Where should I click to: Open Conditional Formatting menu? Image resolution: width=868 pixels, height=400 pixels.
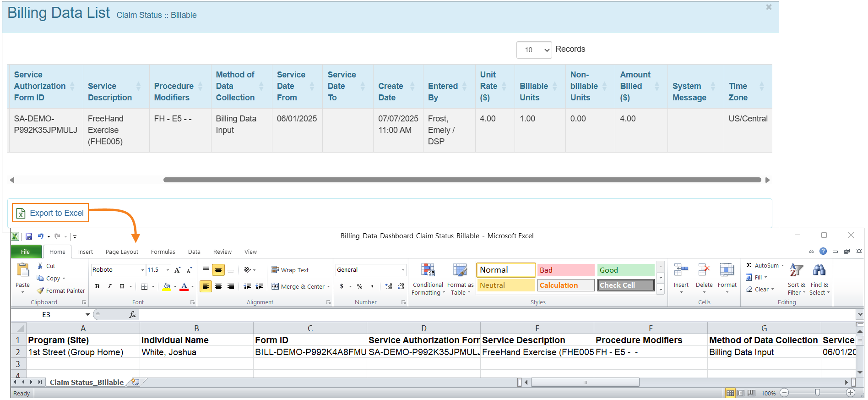[428, 279]
